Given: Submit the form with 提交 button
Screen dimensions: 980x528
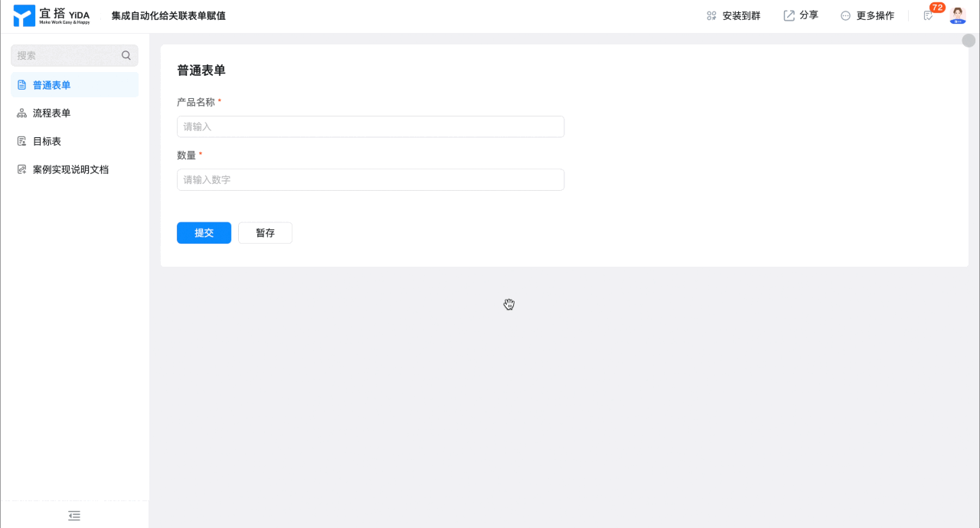Looking at the screenshot, I should [x=204, y=233].
